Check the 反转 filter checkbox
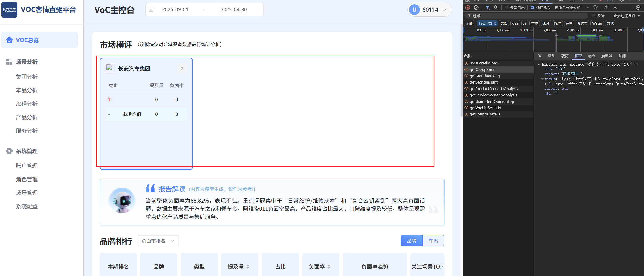 click(x=593, y=16)
